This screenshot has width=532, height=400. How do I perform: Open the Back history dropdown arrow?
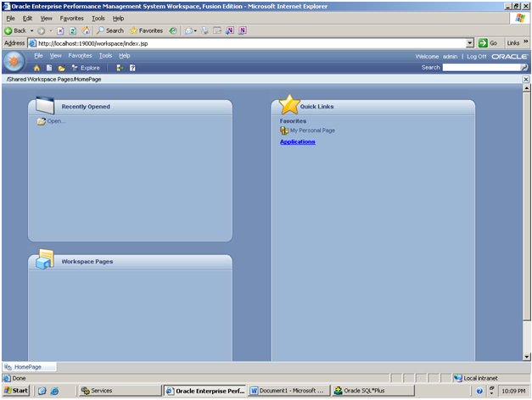[32, 31]
